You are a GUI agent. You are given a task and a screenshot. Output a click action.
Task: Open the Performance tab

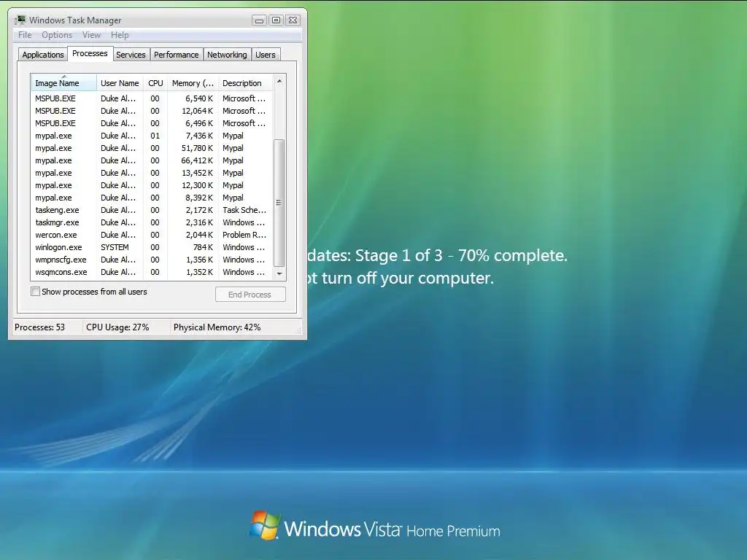coord(177,55)
